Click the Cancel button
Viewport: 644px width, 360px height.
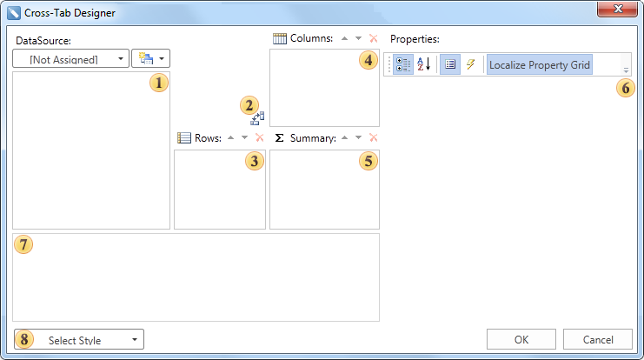(598, 340)
